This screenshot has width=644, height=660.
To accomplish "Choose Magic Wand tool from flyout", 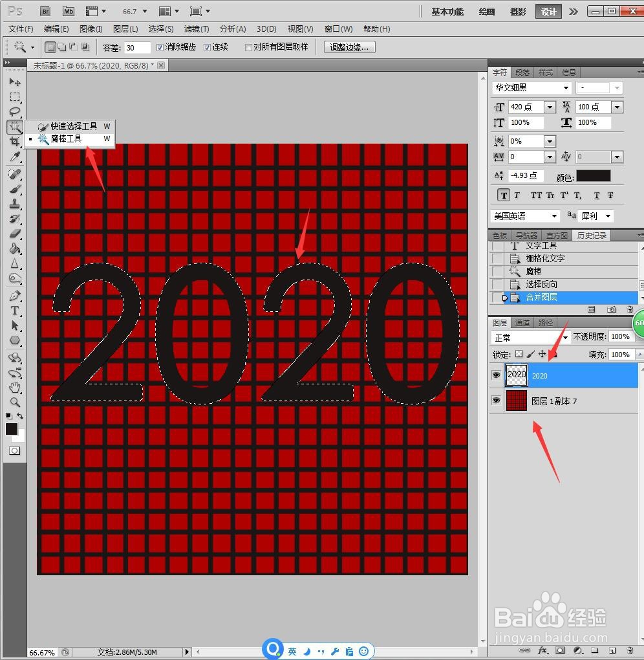I will pos(69,138).
